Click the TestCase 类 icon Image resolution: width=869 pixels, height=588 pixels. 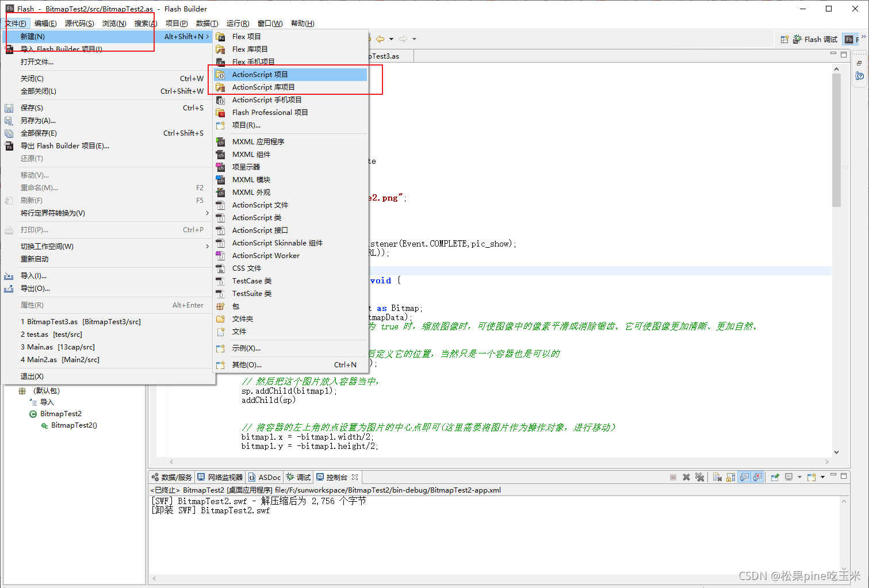click(220, 281)
